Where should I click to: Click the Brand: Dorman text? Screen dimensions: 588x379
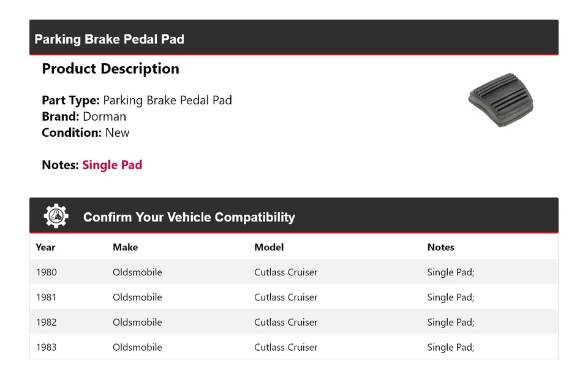coord(84,117)
